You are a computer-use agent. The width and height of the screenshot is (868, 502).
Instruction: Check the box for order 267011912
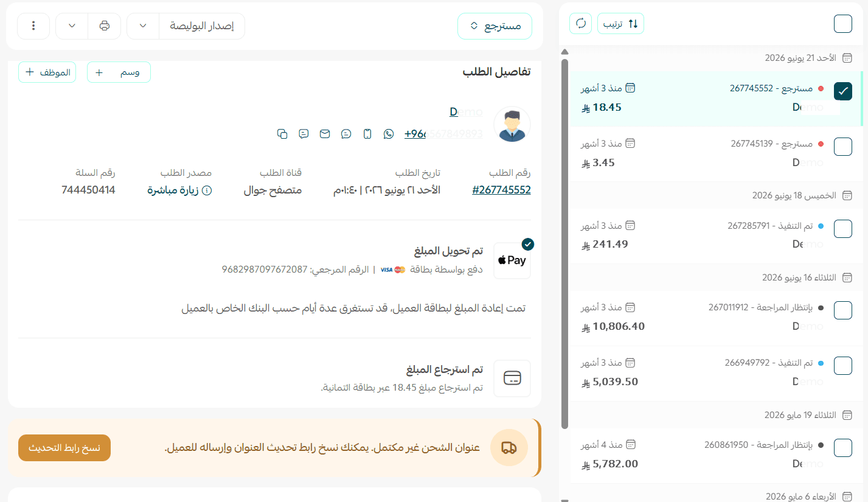843,310
